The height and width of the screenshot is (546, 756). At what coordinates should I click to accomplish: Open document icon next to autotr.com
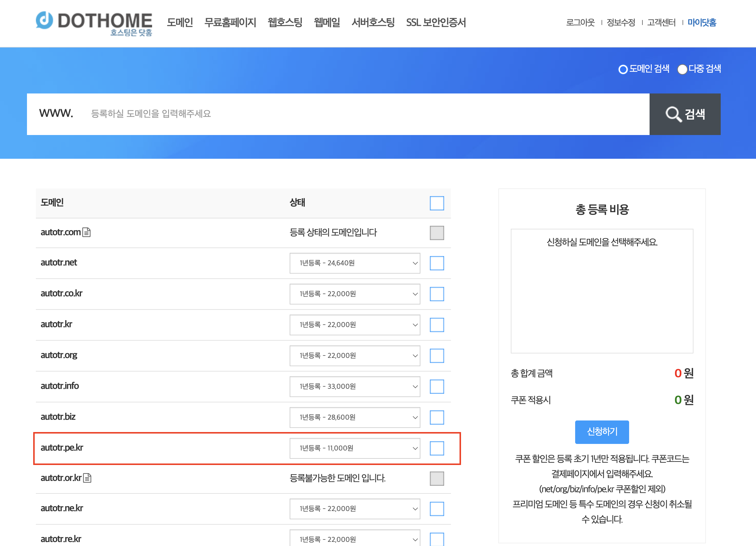[x=86, y=232]
